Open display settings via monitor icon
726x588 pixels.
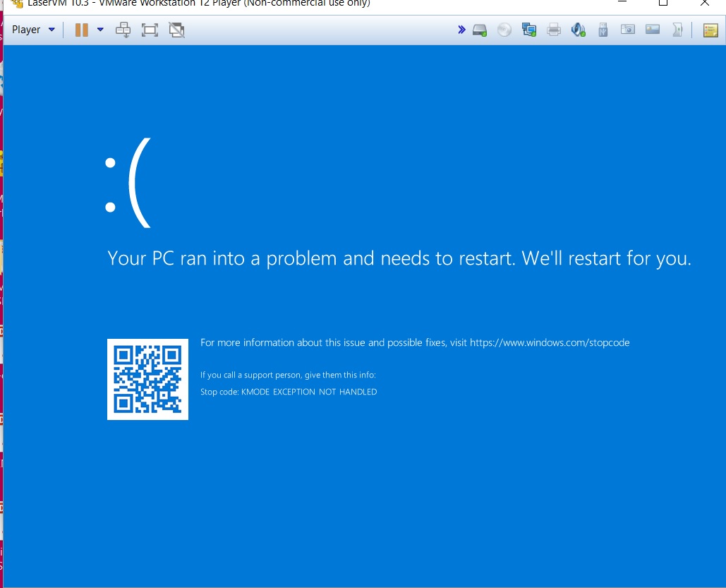point(653,30)
